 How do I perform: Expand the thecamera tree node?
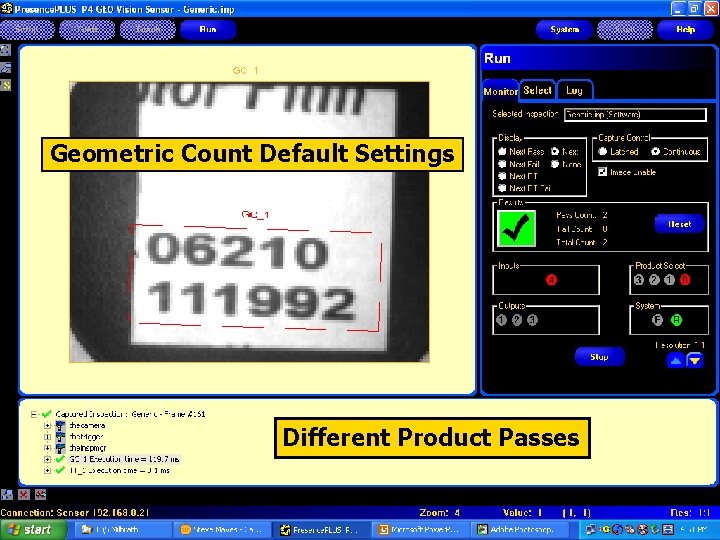click(x=47, y=426)
